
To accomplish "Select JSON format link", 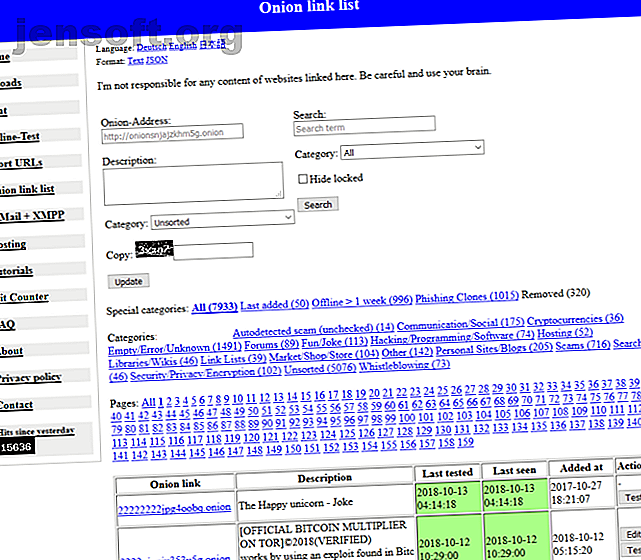I will (157, 60).
